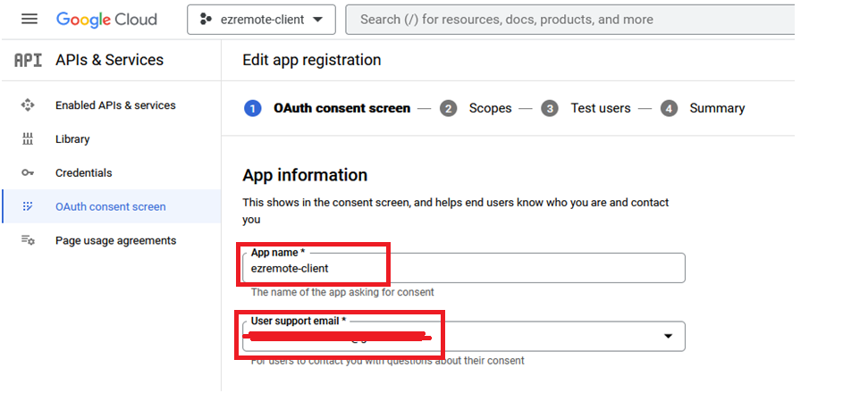The image size is (868, 393).
Task: Click the App information heading
Action: 305,175
